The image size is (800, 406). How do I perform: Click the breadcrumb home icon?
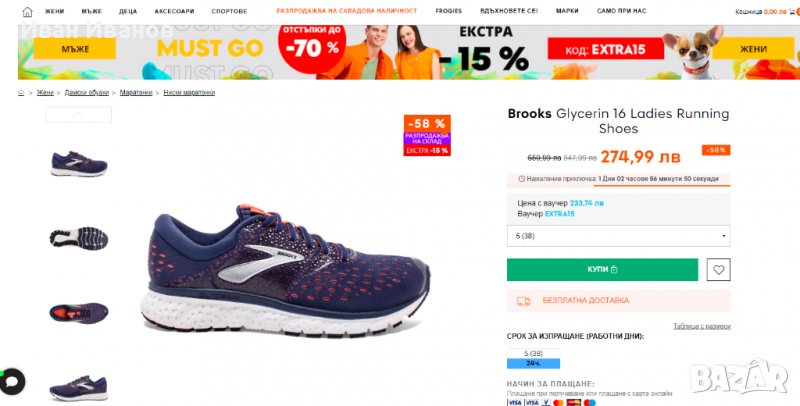point(21,93)
